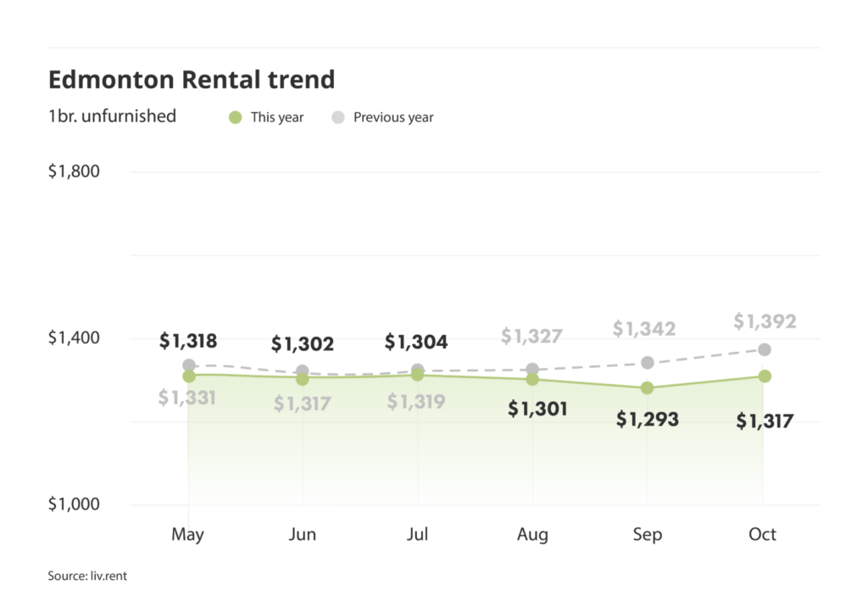Click the Jun axis label
Viewport: 868px width, 608px height.
pos(303,534)
